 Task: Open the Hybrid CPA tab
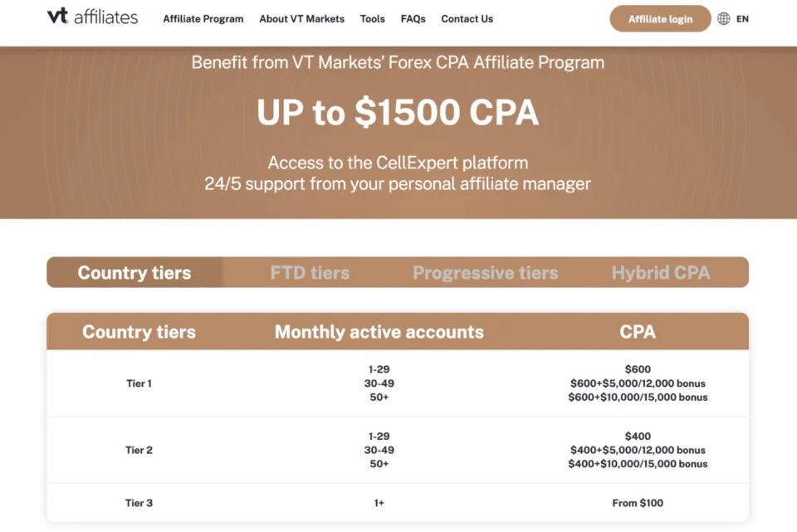[660, 272]
